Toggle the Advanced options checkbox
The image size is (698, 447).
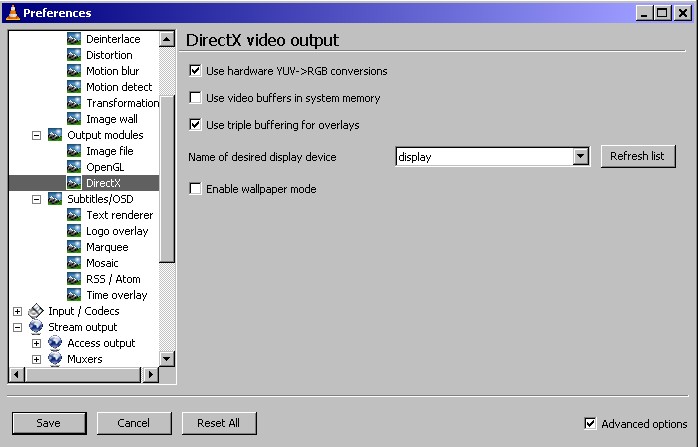coord(590,423)
